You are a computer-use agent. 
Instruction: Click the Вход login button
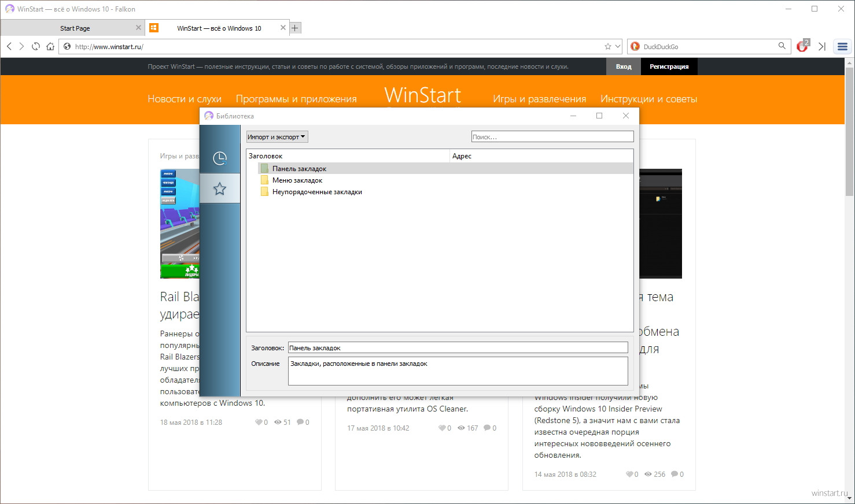[x=624, y=66]
